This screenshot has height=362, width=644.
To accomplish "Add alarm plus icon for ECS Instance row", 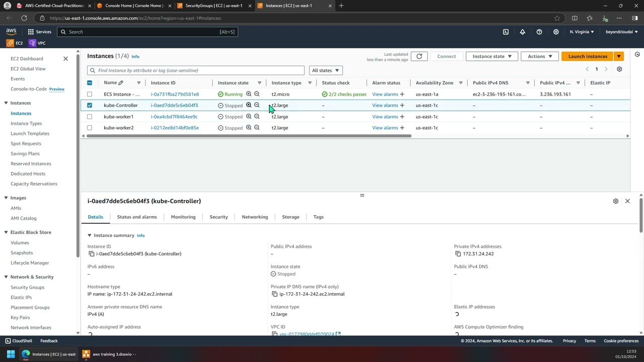I will click(x=402, y=94).
